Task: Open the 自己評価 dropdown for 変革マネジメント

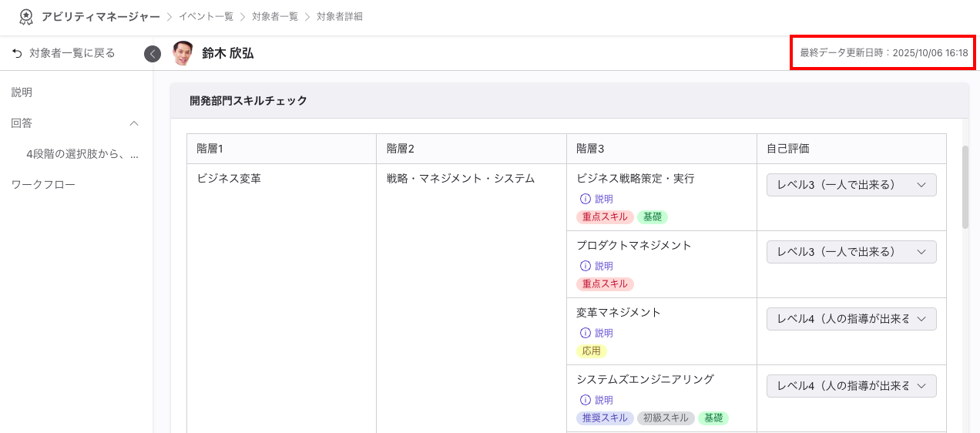Action: coord(851,319)
